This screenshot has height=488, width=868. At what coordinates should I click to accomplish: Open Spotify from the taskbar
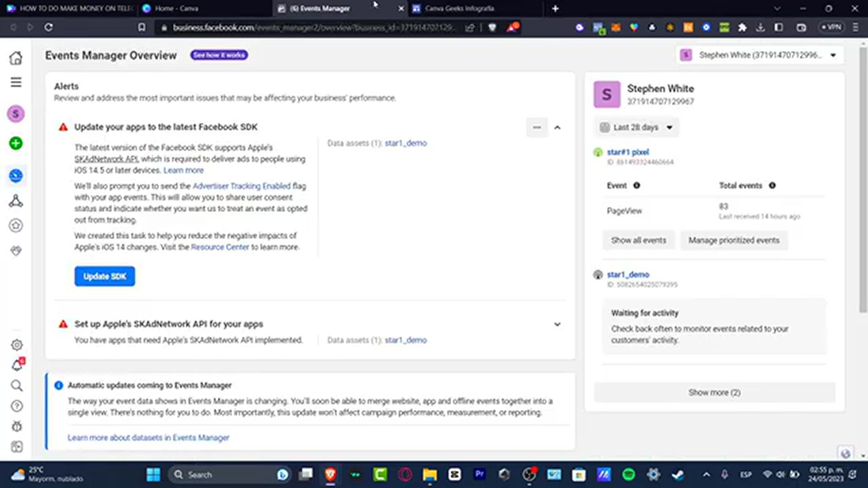coord(628,474)
